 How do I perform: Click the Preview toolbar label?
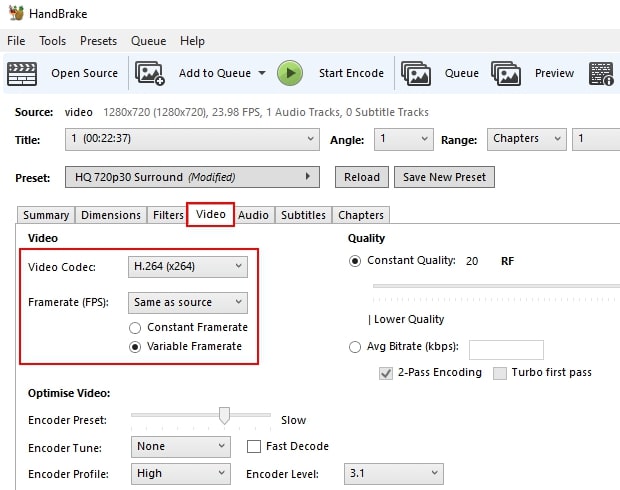[554, 73]
